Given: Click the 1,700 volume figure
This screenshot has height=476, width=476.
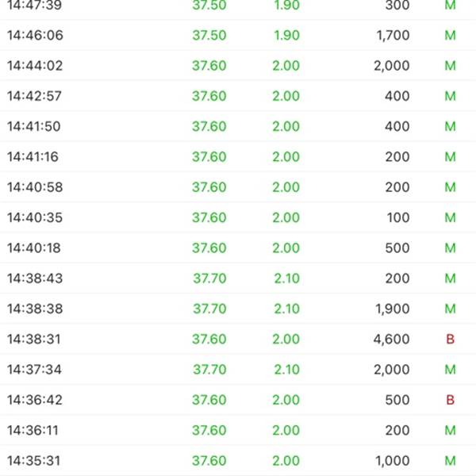Looking at the screenshot, I should point(393,35).
